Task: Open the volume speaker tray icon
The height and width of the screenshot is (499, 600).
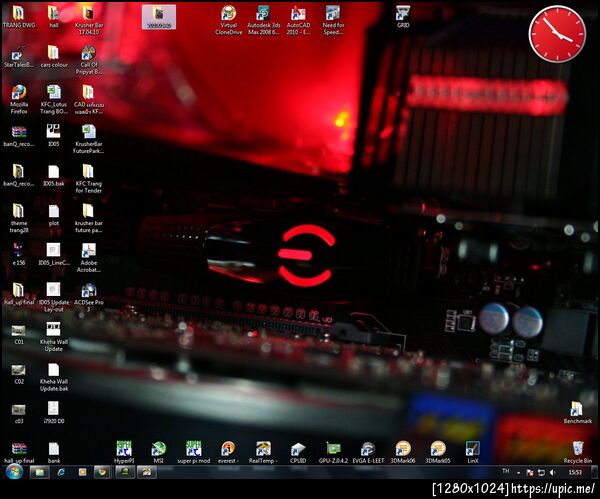Action: (552, 473)
